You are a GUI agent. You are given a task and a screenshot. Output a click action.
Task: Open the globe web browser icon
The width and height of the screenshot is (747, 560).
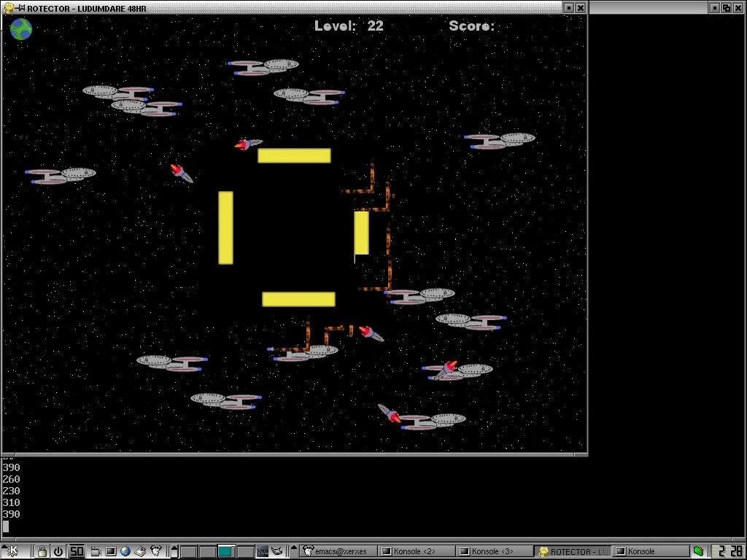pyautogui.click(x=125, y=551)
